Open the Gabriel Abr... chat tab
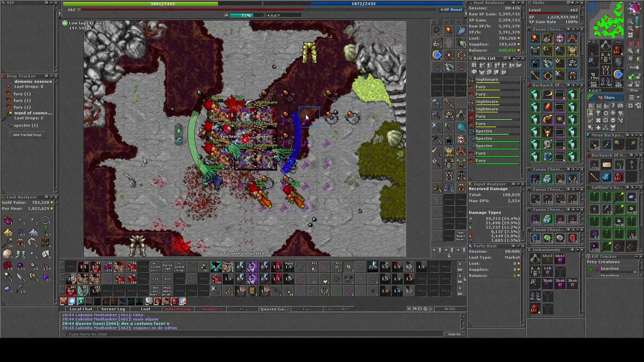The width and height of the screenshot is (644, 362). [x=339, y=309]
